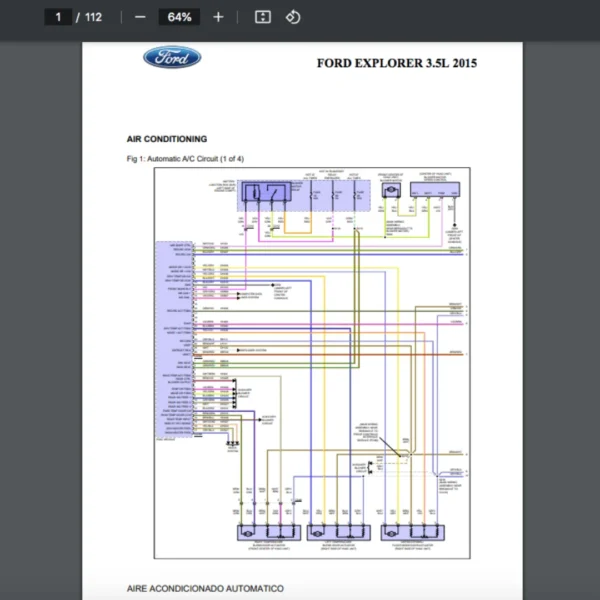Click the zoom in plus icon
Image resolution: width=600 pixels, height=600 pixels.
pyautogui.click(x=218, y=17)
